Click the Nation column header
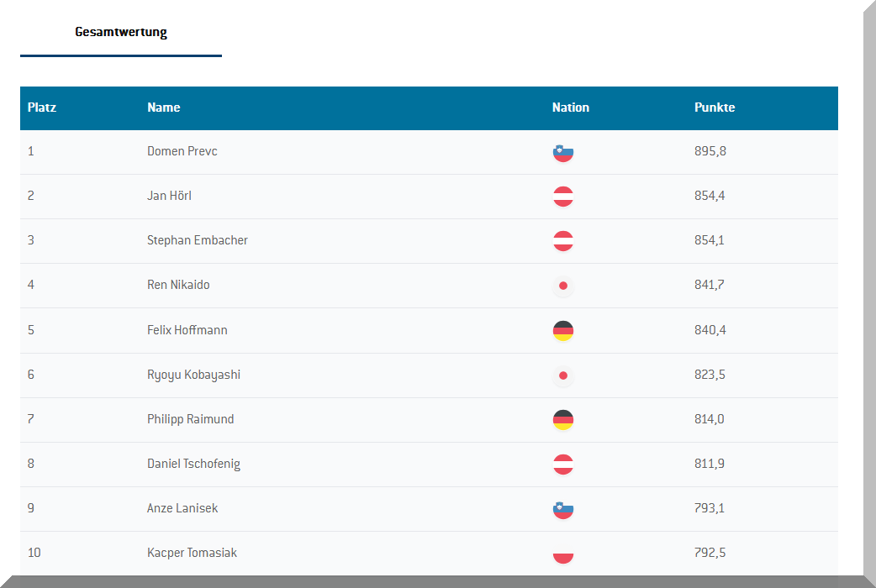 pos(571,108)
